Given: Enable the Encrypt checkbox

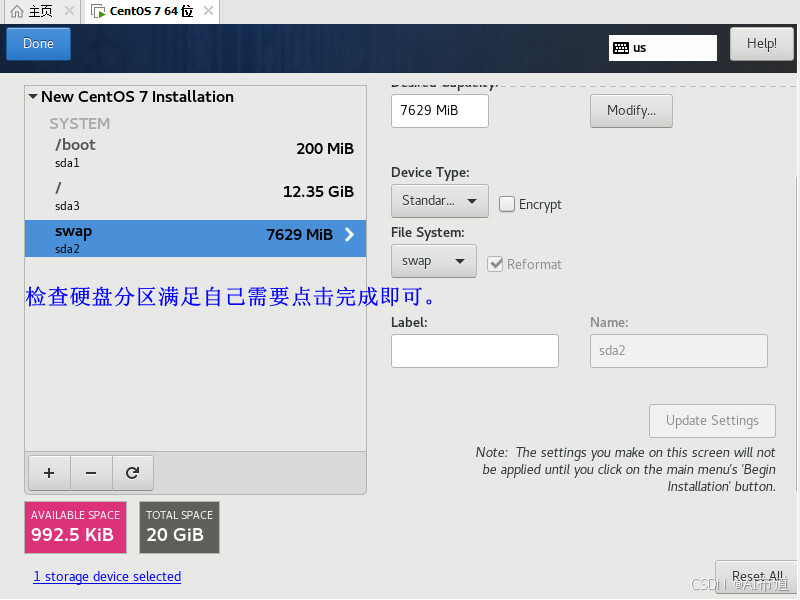Looking at the screenshot, I should point(507,204).
